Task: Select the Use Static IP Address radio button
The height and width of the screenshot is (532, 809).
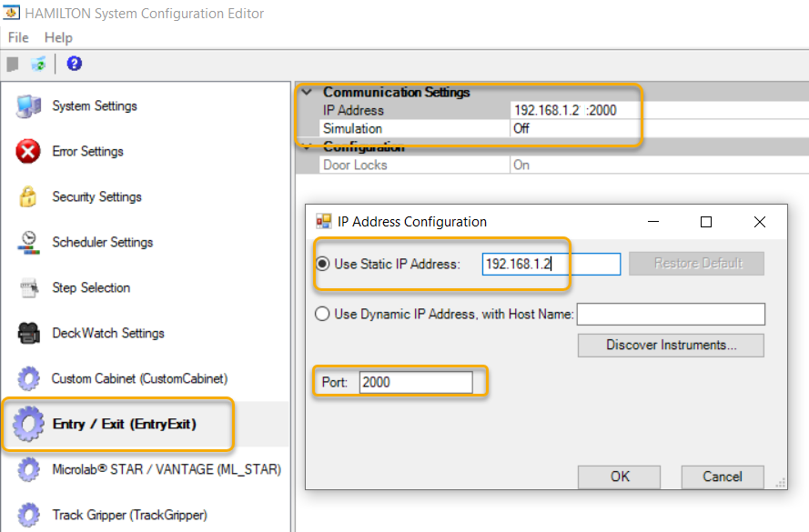Action: click(x=322, y=264)
